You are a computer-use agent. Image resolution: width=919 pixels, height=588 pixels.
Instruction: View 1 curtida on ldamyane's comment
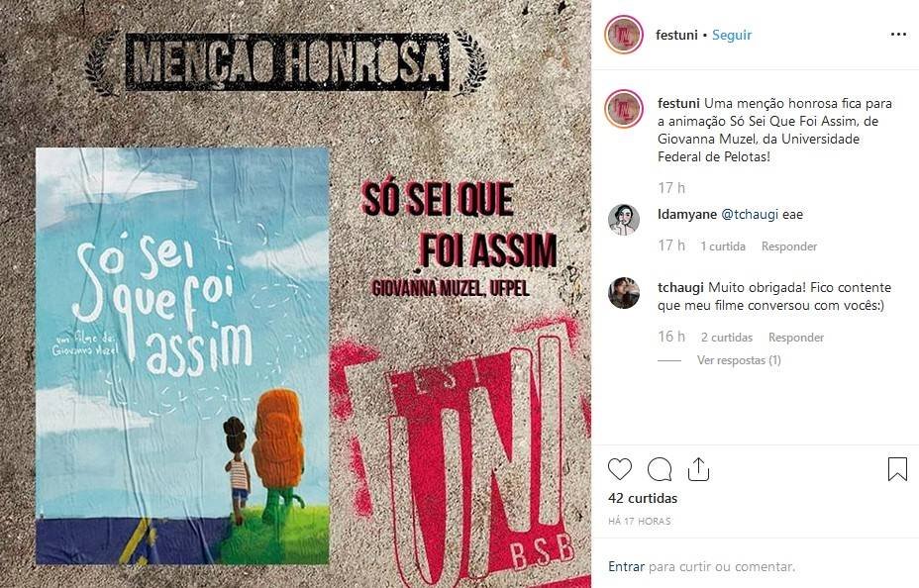coord(723,246)
